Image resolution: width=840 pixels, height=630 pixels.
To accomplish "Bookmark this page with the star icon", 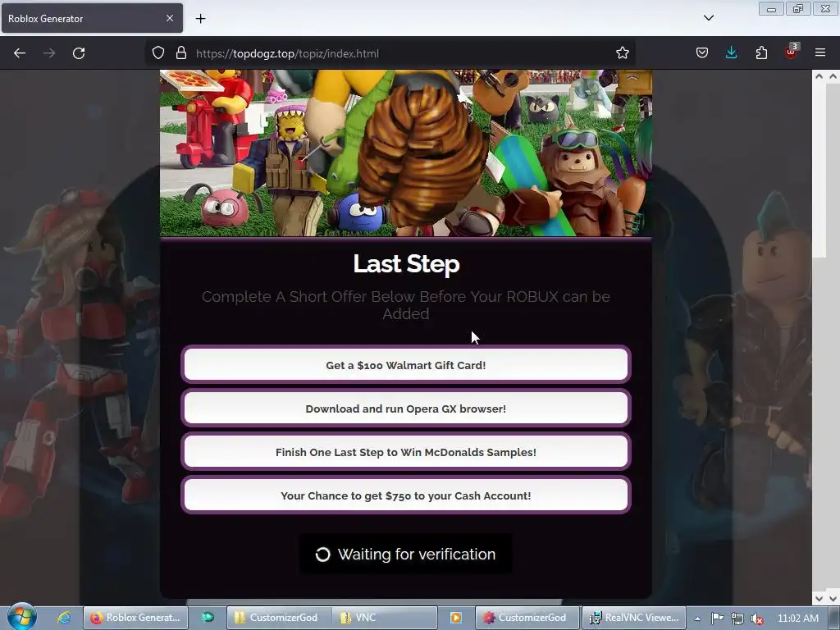I will 622,53.
